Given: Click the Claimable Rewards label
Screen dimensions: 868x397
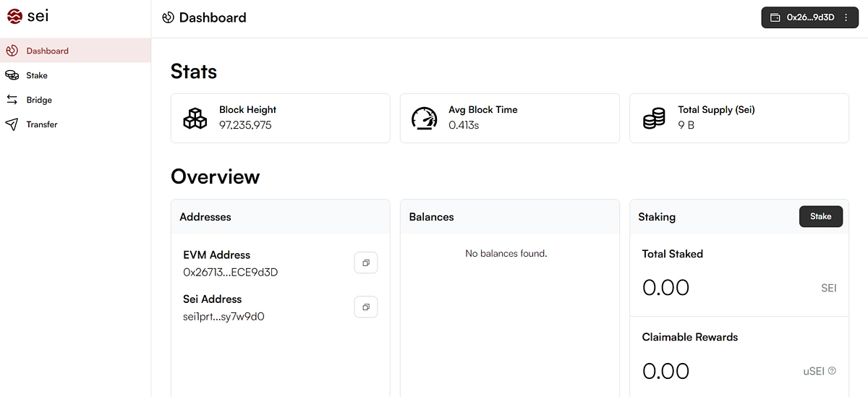Looking at the screenshot, I should (x=690, y=337).
